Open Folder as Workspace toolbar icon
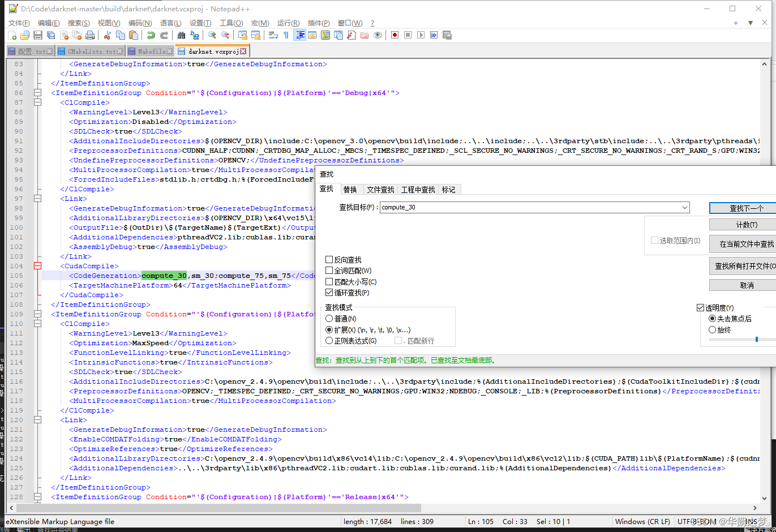Image resolution: width=776 pixels, height=532 pixels. tap(364, 35)
